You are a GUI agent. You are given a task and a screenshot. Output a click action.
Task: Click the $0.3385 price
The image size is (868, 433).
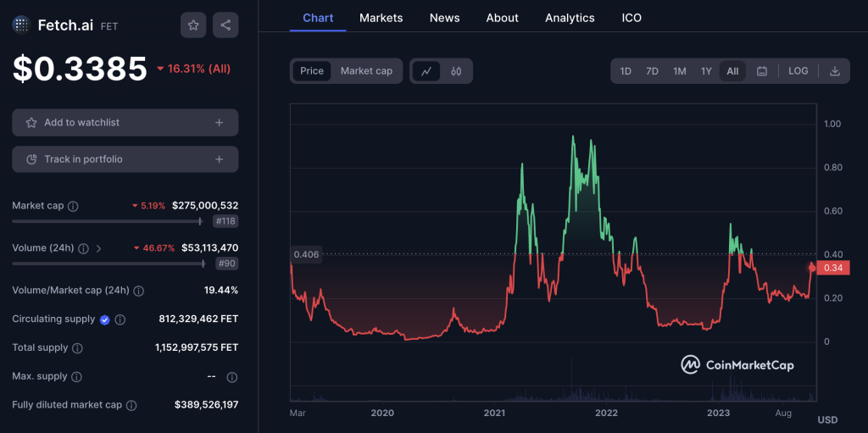[x=80, y=69]
